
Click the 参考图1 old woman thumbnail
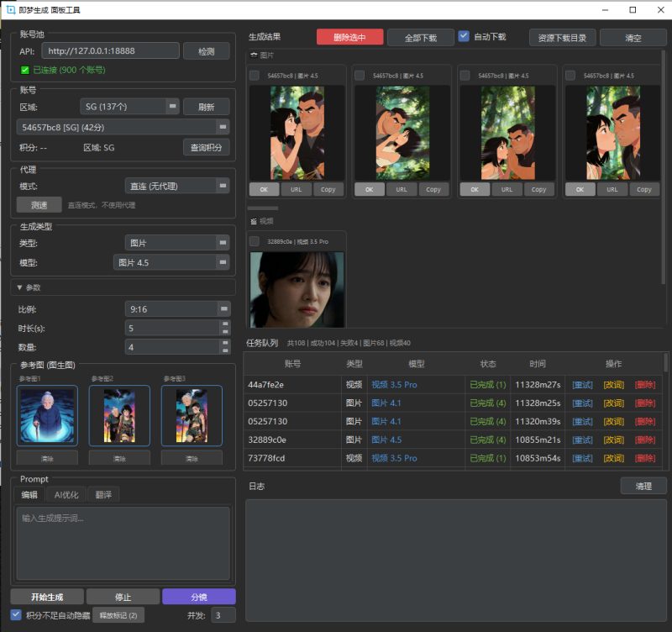(x=47, y=415)
